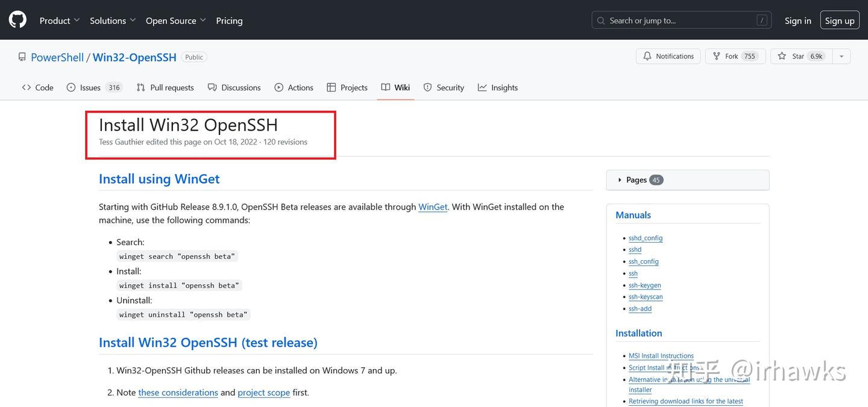Click the slash shortcut key hint
Screen dimensions: 868x407
[763, 20]
